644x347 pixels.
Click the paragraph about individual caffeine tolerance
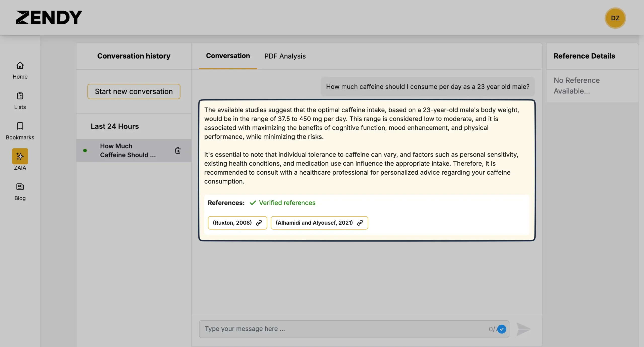pyautogui.click(x=361, y=168)
